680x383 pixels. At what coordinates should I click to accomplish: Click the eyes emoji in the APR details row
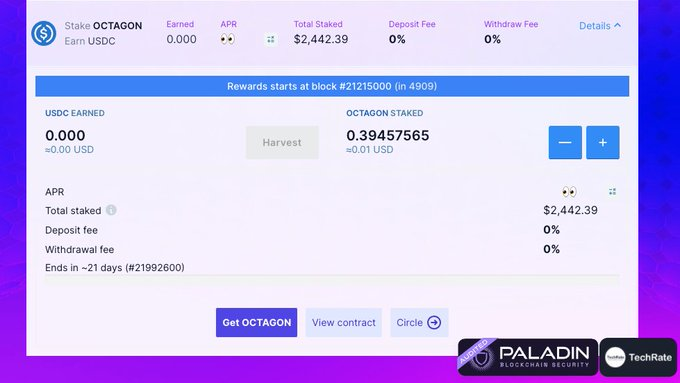click(x=569, y=191)
